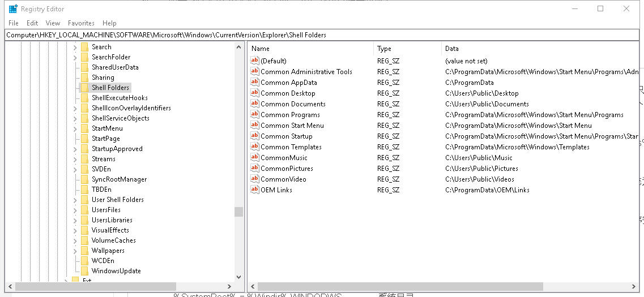644x297 pixels.
Task: Click the C:\ProgramData\OEM\Links data cell
Action: click(x=488, y=190)
